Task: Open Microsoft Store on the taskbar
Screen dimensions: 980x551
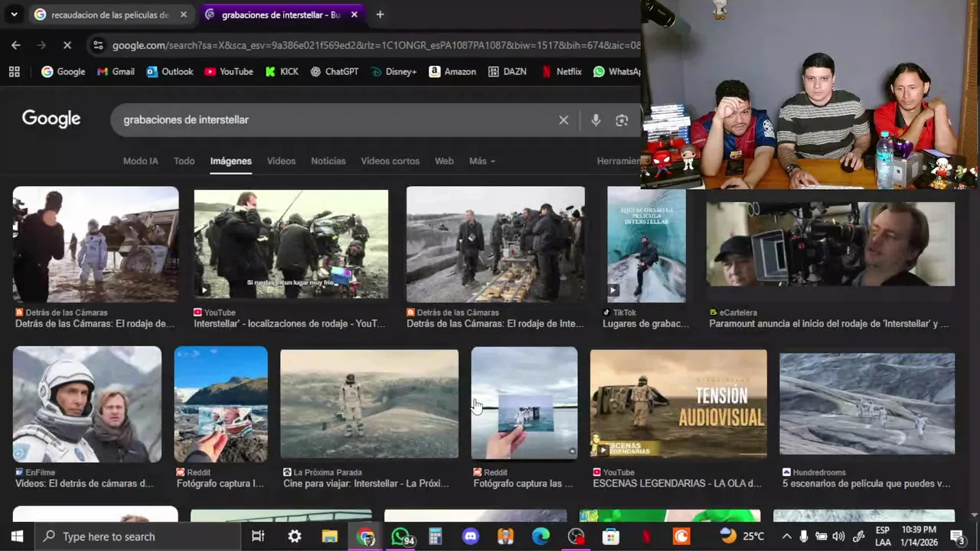Action: (611, 536)
